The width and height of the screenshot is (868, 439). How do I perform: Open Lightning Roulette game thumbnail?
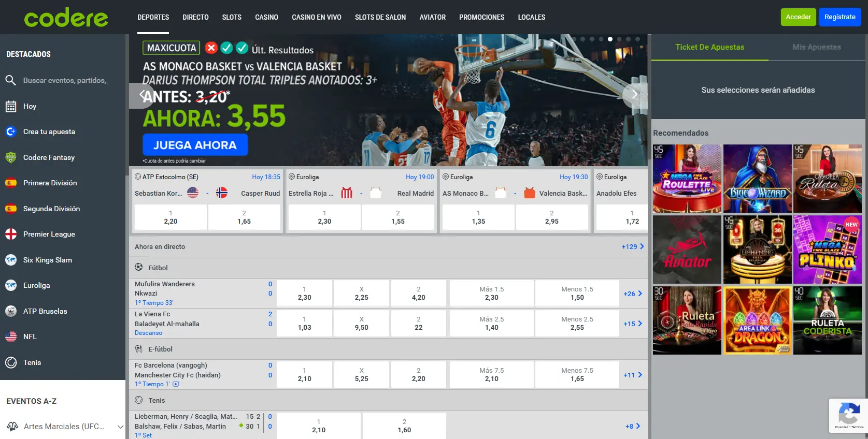[758, 250]
